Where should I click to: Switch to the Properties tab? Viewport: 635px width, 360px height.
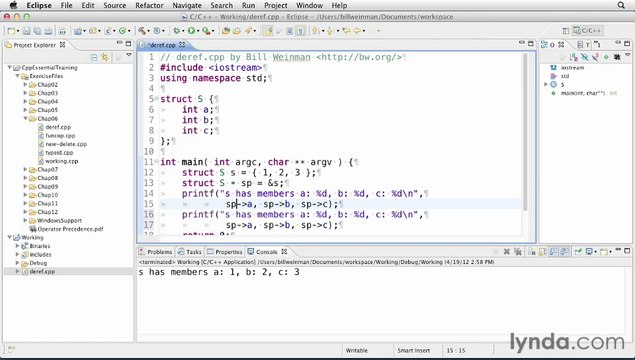225,252
